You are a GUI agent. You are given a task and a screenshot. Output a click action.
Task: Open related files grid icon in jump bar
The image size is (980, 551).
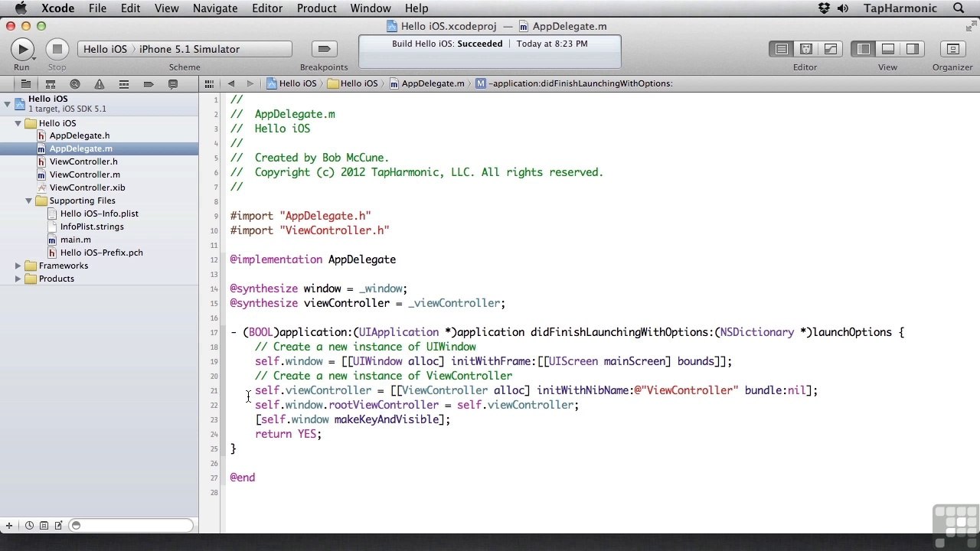[209, 83]
